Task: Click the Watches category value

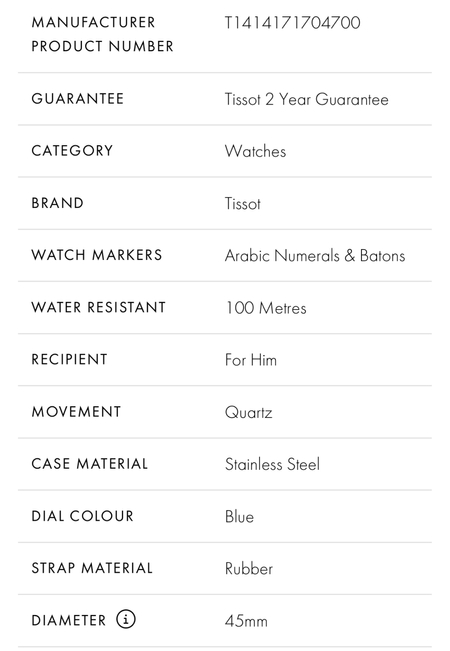Action: pos(255,151)
